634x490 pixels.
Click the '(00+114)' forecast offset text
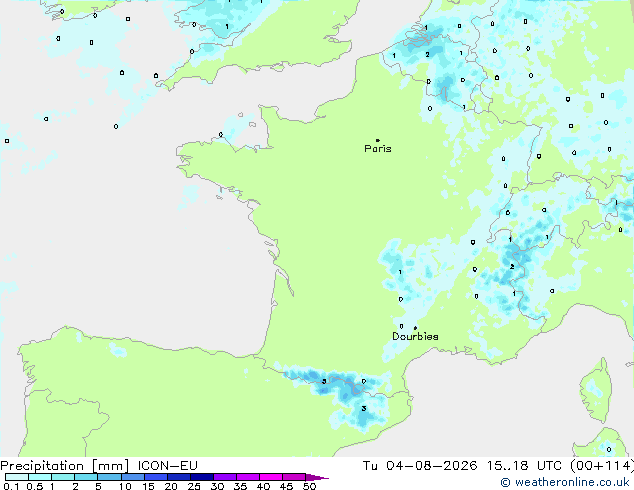(602, 466)
